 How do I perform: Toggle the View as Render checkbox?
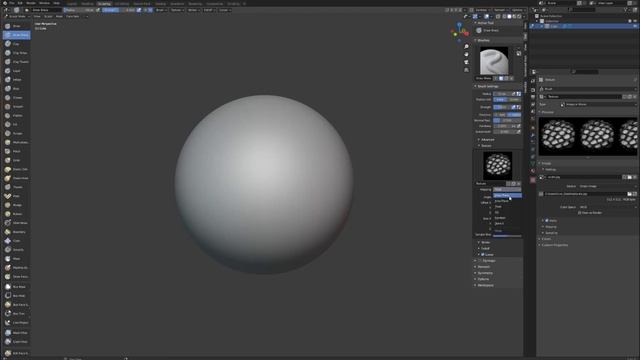click(x=579, y=213)
